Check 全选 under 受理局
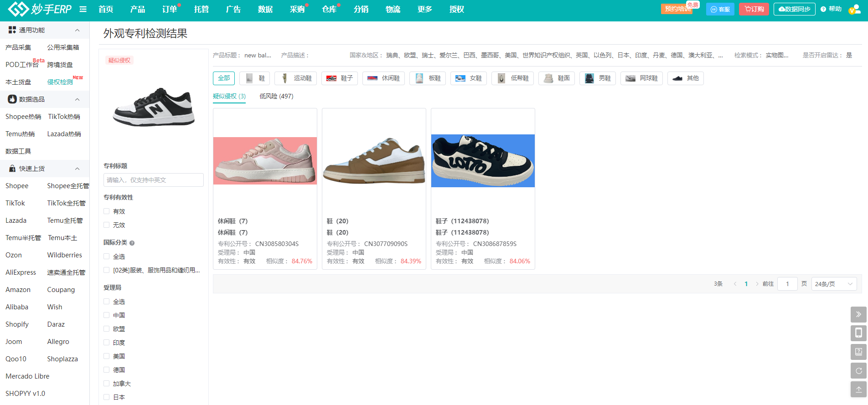This screenshot has width=868, height=405. 107,302
